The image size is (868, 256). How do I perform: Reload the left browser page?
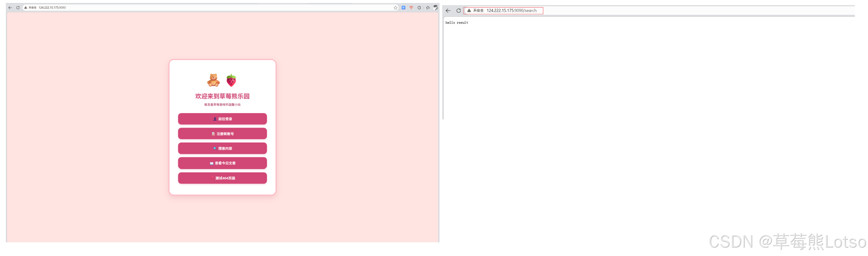pos(18,7)
